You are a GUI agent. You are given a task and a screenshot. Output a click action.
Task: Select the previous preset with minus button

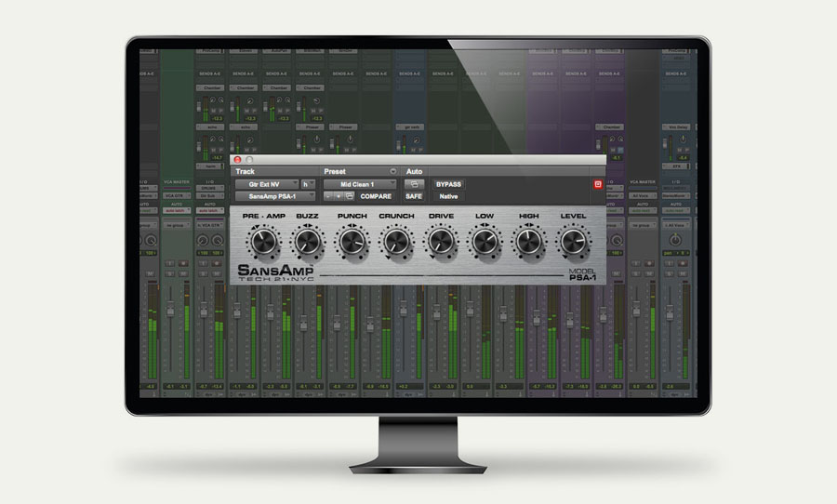(328, 196)
